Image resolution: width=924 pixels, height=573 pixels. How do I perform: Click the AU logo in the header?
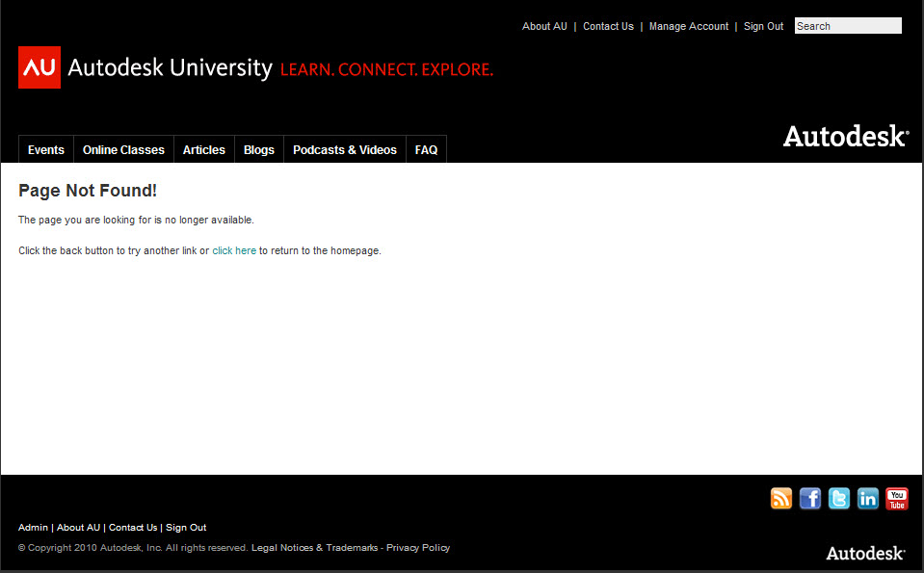[39, 67]
